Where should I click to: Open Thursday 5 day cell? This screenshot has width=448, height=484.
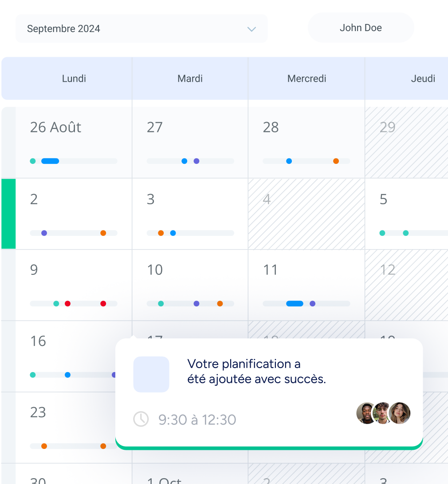click(x=407, y=214)
